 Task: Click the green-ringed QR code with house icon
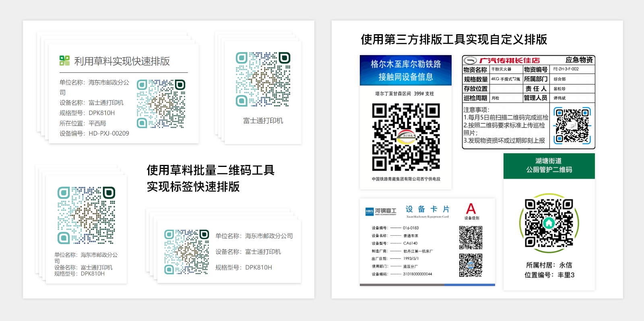click(549, 223)
